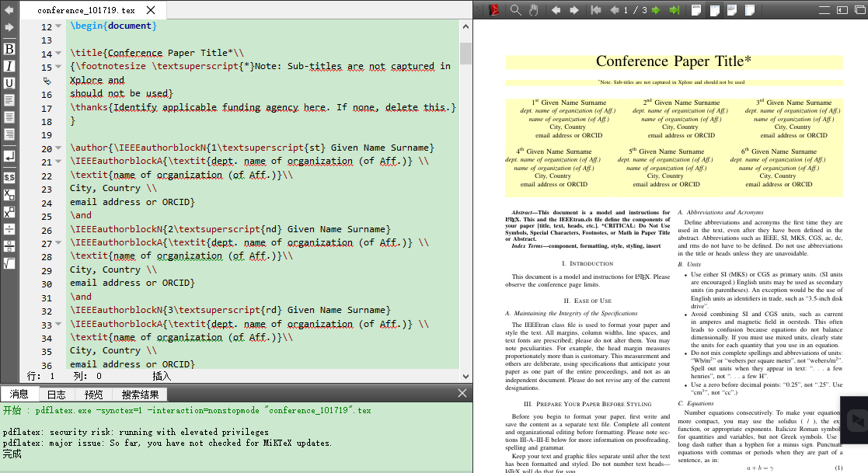
Task: Open the 搜索结果 search results tab
Action: pyautogui.click(x=140, y=395)
